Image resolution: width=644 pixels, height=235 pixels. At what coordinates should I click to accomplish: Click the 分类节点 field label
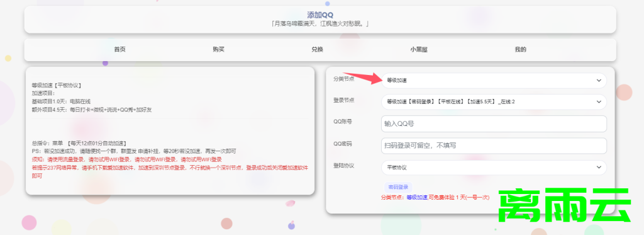[344, 79]
